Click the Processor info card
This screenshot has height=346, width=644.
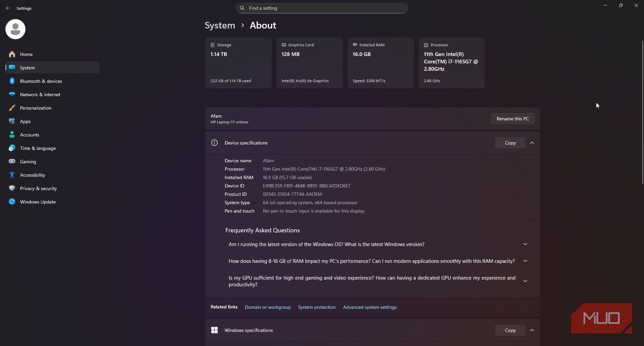451,63
